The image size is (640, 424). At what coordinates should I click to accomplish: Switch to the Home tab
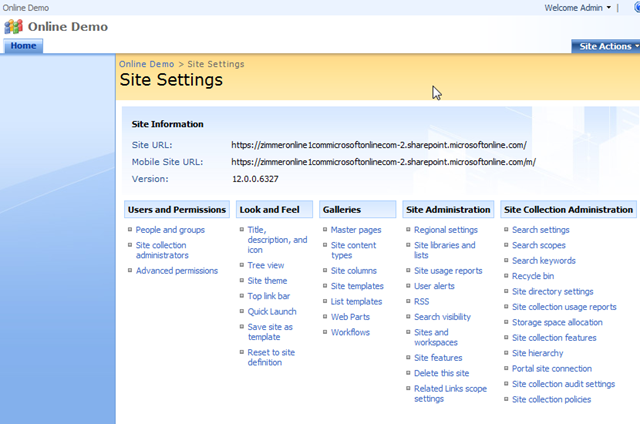coord(23,46)
